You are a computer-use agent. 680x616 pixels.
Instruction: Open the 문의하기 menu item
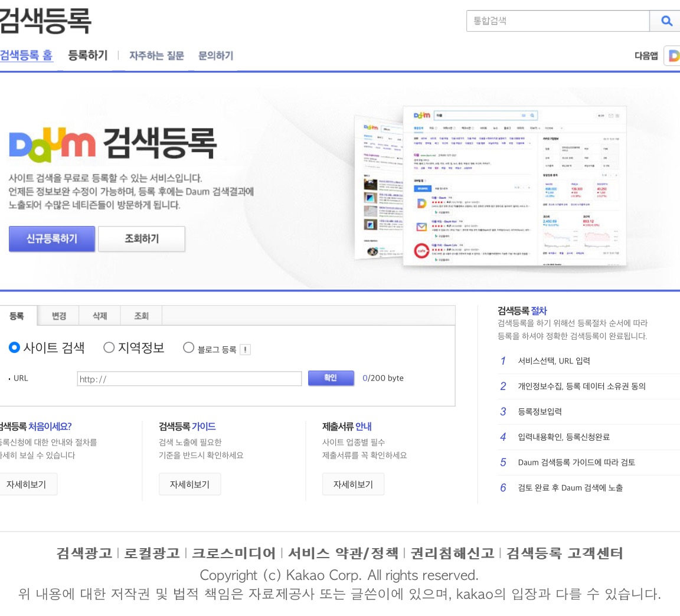[215, 55]
